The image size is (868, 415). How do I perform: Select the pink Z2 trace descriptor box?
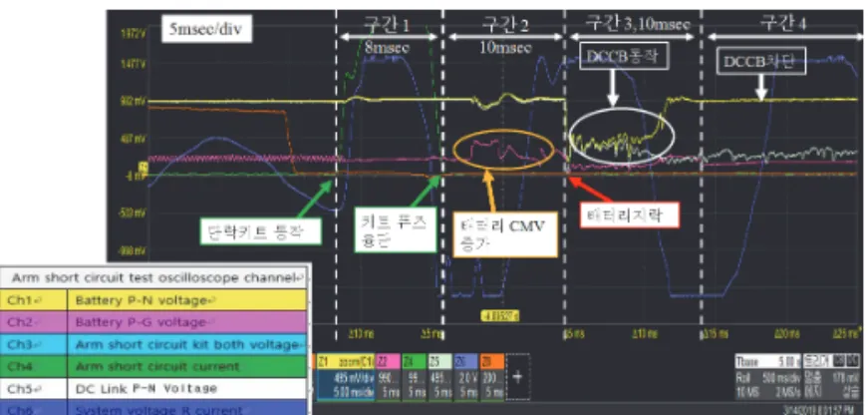point(388,377)
